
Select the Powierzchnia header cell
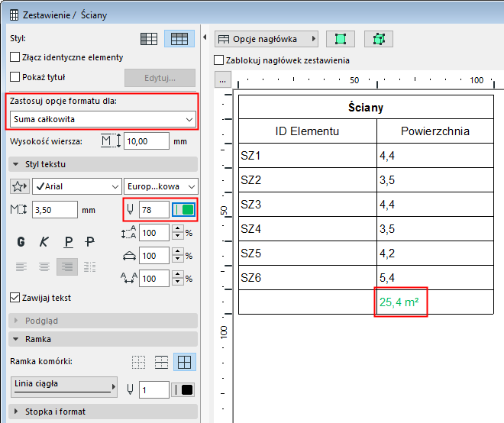pos(435,131)
